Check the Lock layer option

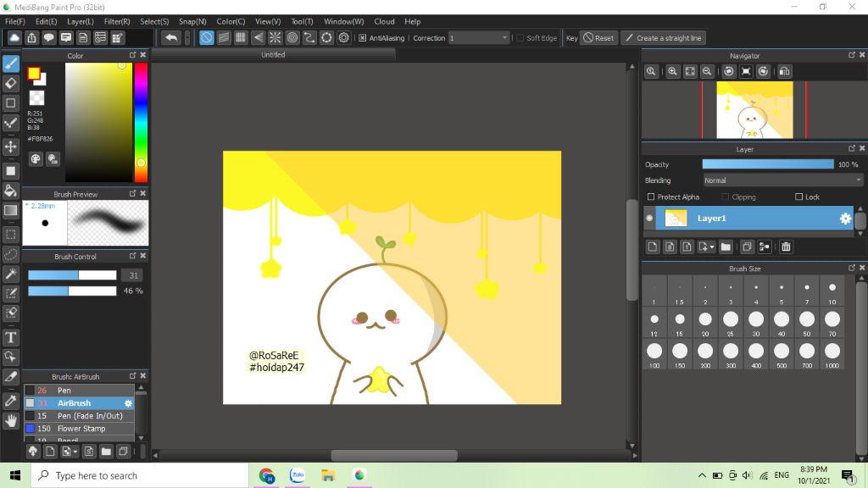(798, 197)
